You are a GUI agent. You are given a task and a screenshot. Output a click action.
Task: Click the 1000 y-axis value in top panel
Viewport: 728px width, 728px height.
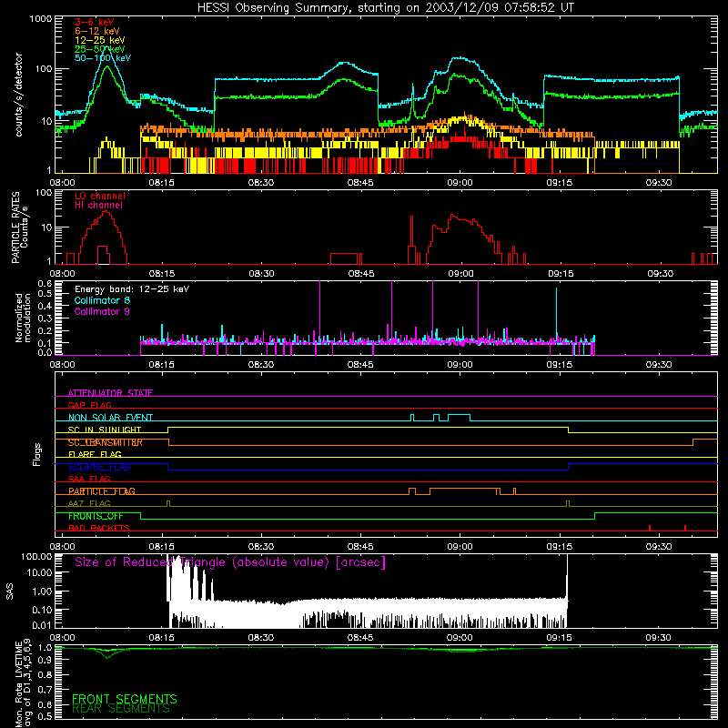tap(40, 19)
